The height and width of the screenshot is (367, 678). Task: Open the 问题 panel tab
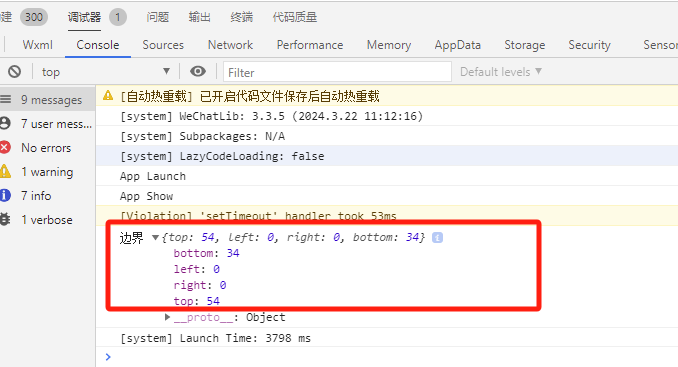(157, 17)
